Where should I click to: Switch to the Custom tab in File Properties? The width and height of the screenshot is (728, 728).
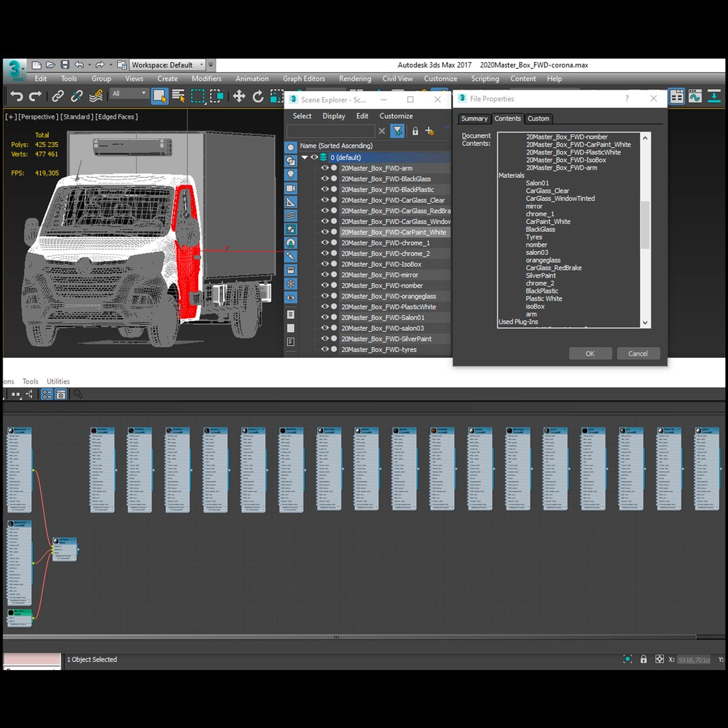539,119
